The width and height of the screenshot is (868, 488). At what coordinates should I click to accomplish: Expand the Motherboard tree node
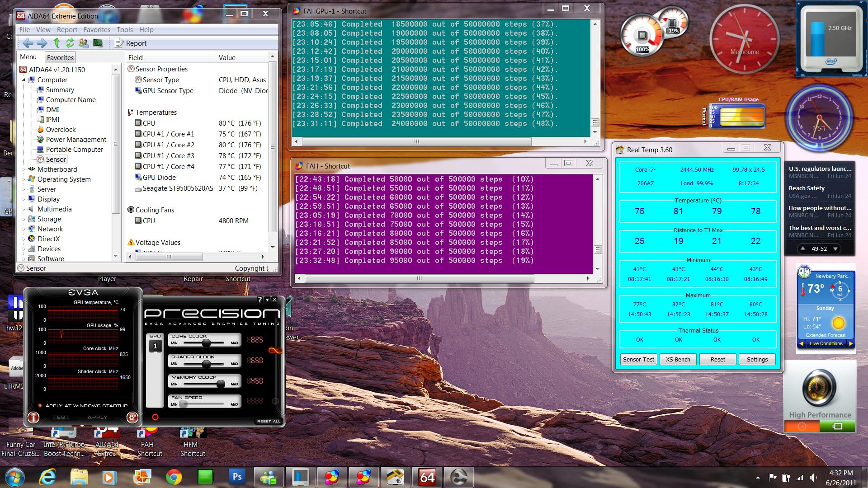pos(24,169)
